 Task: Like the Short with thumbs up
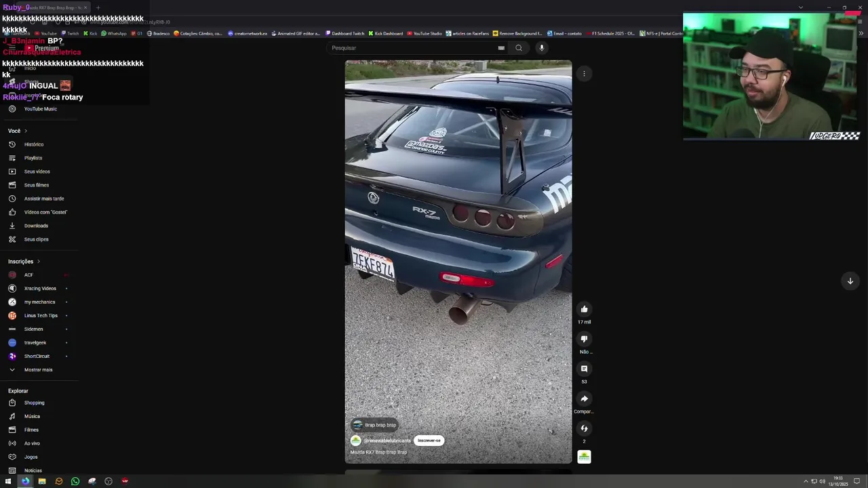pos(584,309)
